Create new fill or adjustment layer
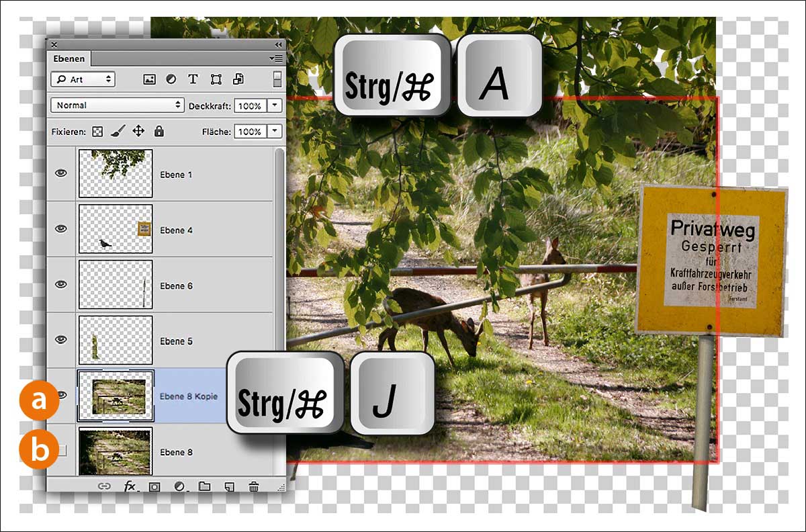Image resolution: width=806 pixels, height=532 pixels. point(179,486)
